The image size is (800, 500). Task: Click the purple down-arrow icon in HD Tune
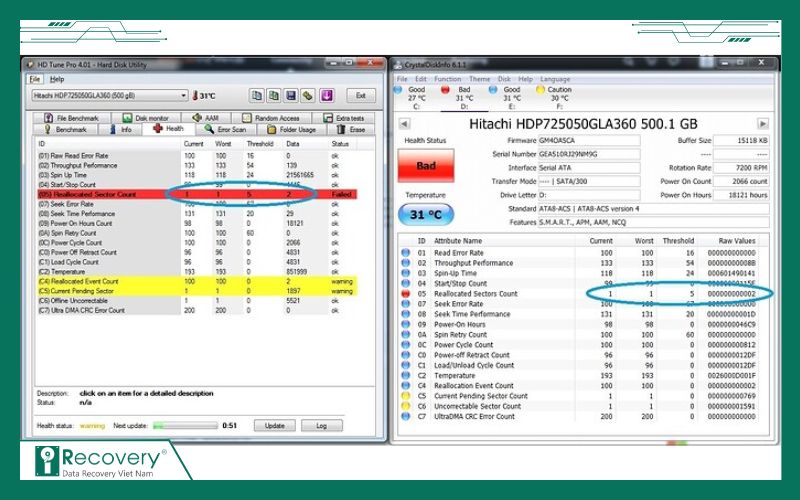pyautogui.click(x=327, y=95)
